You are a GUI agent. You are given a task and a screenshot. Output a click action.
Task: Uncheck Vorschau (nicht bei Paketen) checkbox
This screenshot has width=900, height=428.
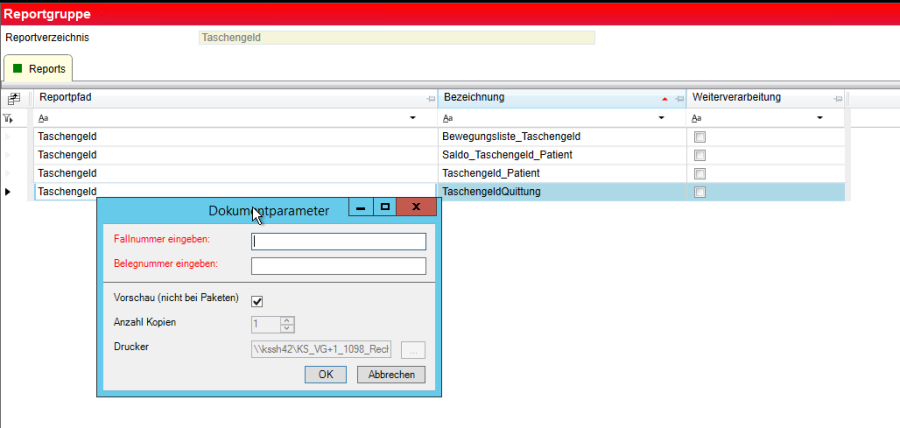258,301
